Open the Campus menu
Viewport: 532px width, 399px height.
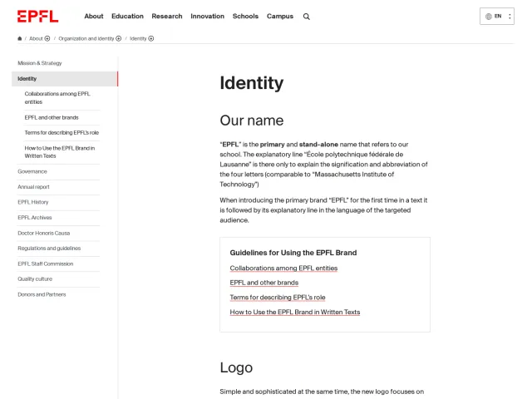click(280, 17)
